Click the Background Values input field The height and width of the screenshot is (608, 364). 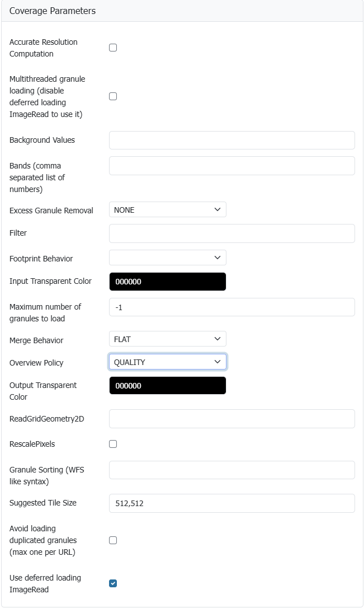pyautogui.click(x=231, y=140)
